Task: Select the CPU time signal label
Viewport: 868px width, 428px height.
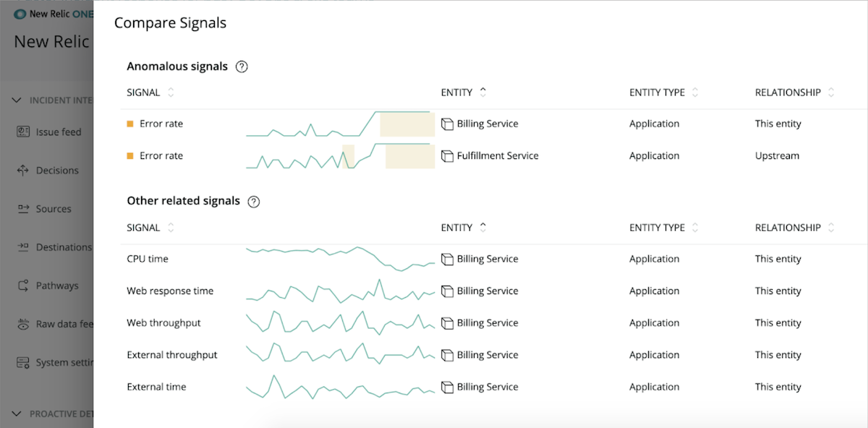Action: [x=148, y=259]
